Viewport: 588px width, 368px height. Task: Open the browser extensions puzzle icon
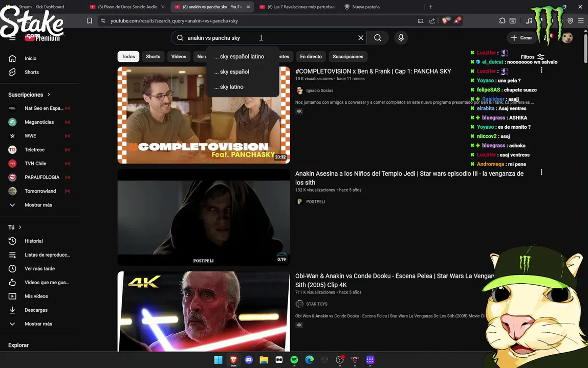502,21
